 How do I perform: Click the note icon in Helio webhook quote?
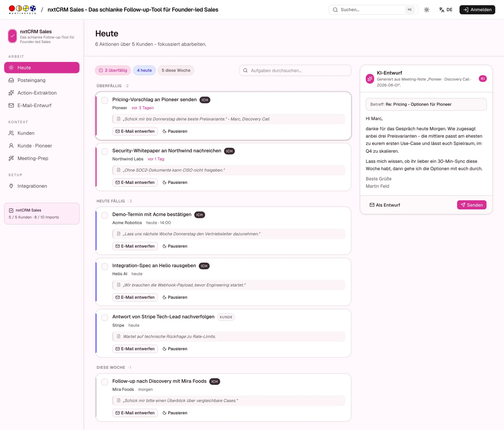tap(119, 285)
